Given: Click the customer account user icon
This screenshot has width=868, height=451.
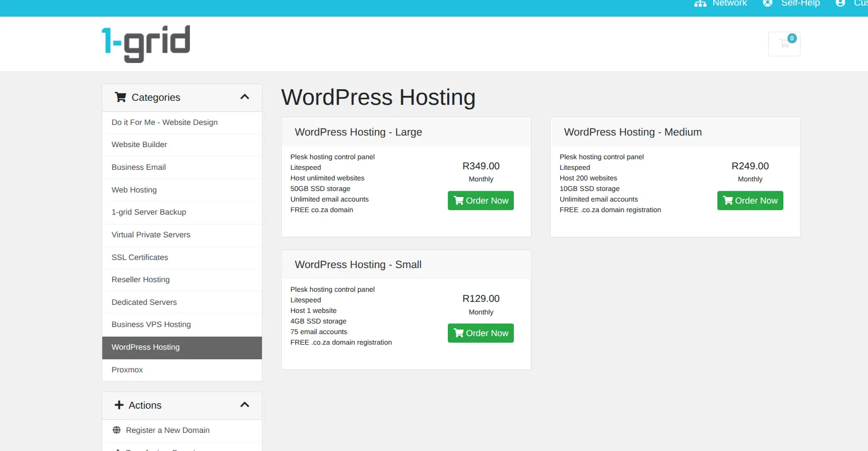Looking at the screenshot, I should 840,3.
